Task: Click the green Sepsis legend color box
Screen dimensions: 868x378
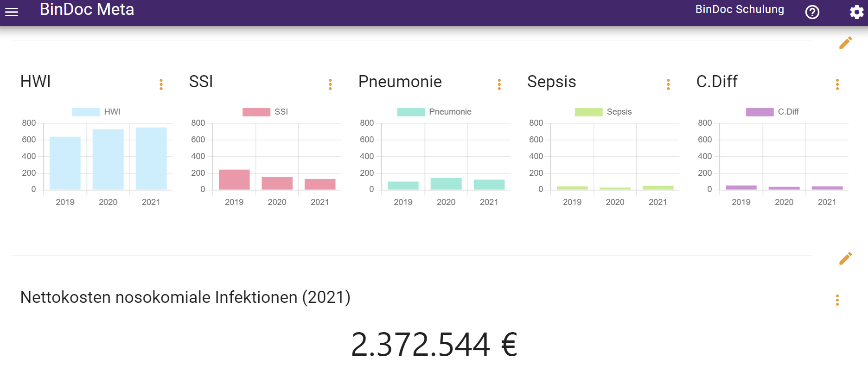Action: tap(588, 112)
